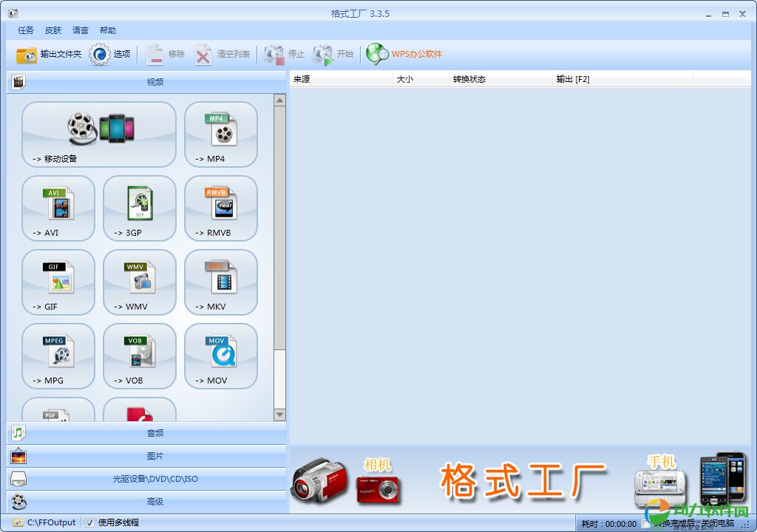The width and height of the screenshot is (757, 532).
Task: Click C:\FFOutput path in status bar
Action: pyautogui.click(x=51, y=522)
